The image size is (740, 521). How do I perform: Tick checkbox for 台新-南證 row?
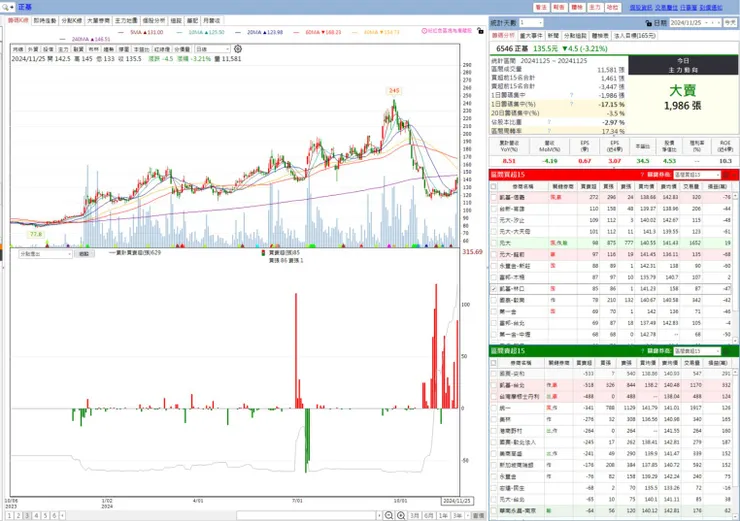click(494, 209)
